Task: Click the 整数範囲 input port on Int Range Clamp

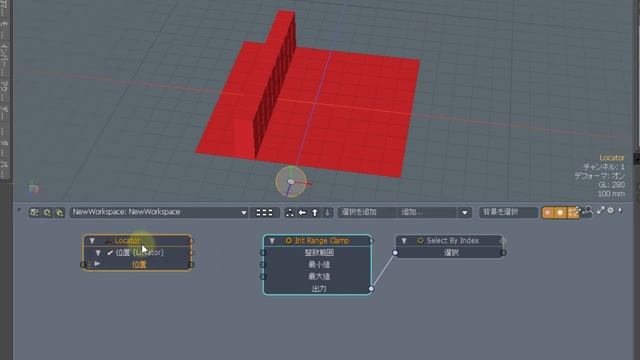Action: pos(263,253)
